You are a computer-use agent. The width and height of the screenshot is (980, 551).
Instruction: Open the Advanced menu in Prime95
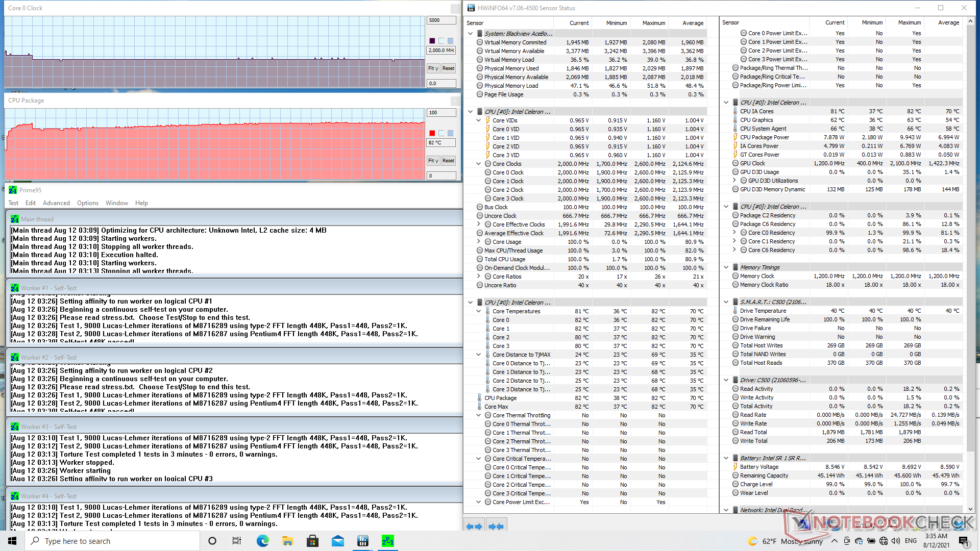point(56,203)
